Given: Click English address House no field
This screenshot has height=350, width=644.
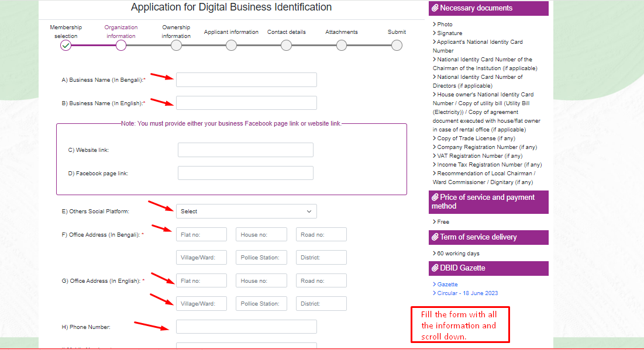Looking at the screenshot, I should click(261, 280).
